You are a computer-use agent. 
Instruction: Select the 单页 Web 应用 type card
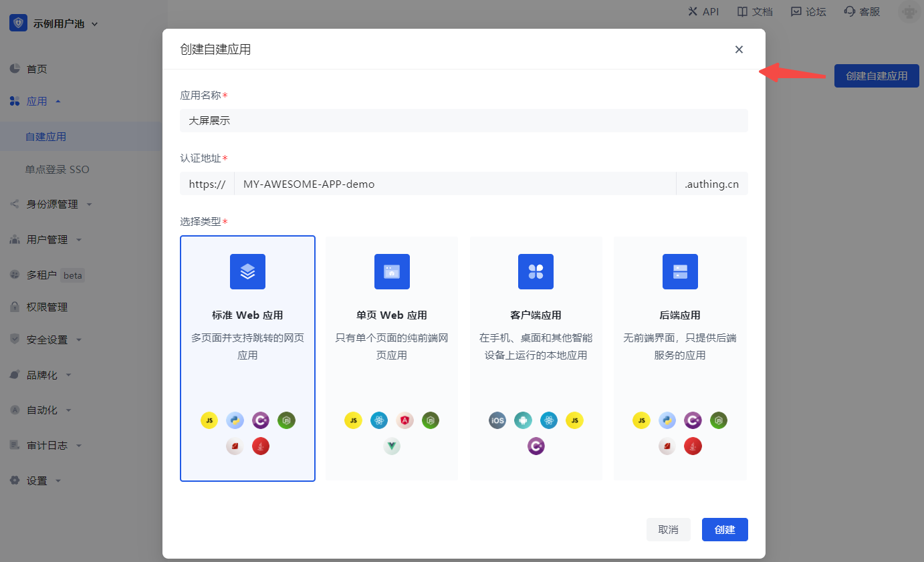point(392,358)
